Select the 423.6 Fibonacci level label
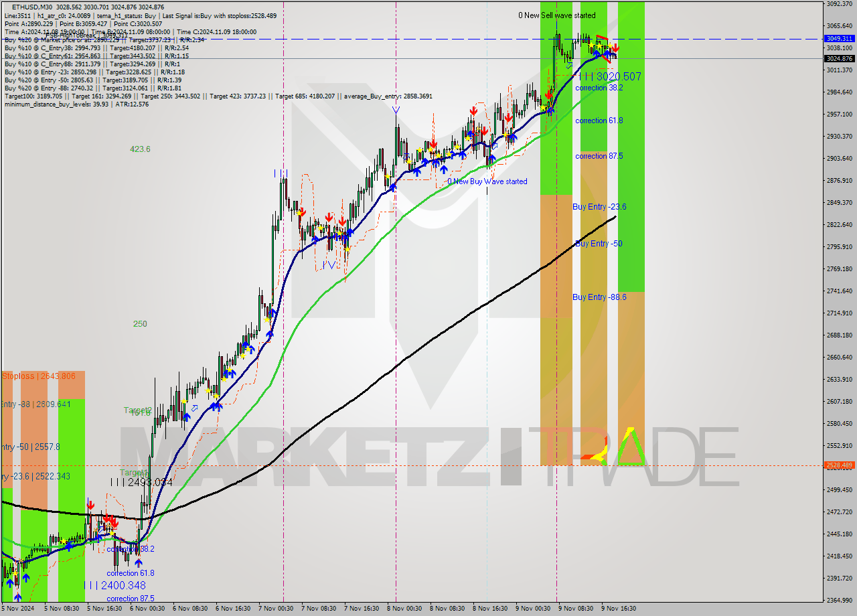The width and height of the screenshot is (857, 616). click(140, 149)
